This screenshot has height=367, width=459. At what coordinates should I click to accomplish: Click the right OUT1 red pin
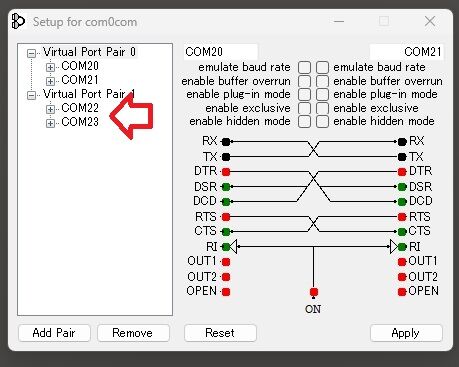(402, 262)
